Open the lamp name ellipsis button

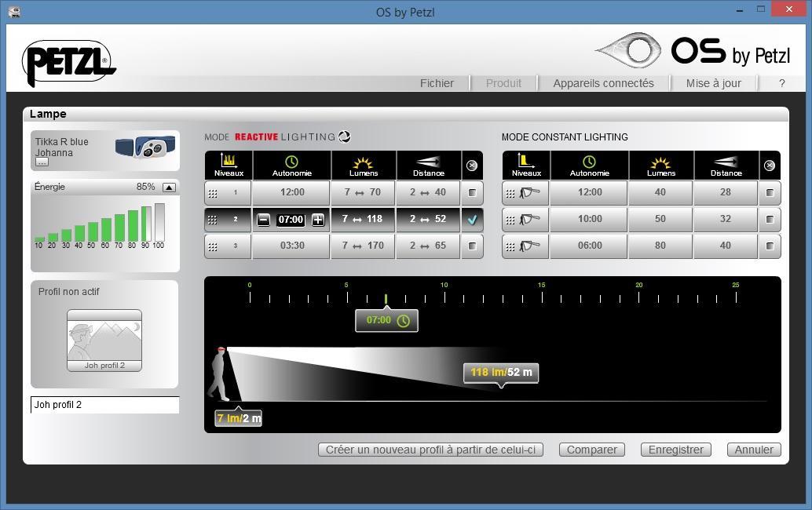(x=42, y=162)
